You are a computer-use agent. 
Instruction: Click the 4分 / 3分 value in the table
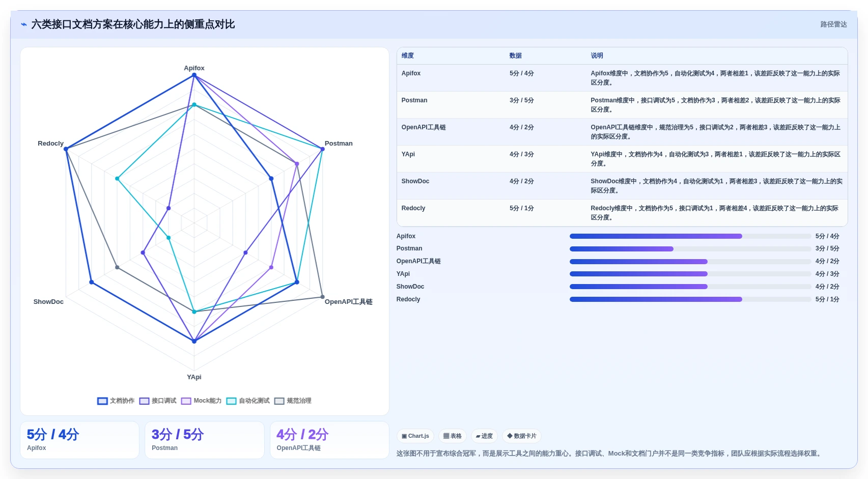[x=522, y=154]
